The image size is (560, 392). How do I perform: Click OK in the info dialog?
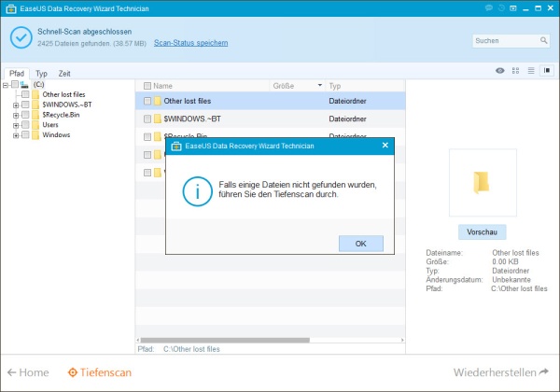(x=360, y=244)
